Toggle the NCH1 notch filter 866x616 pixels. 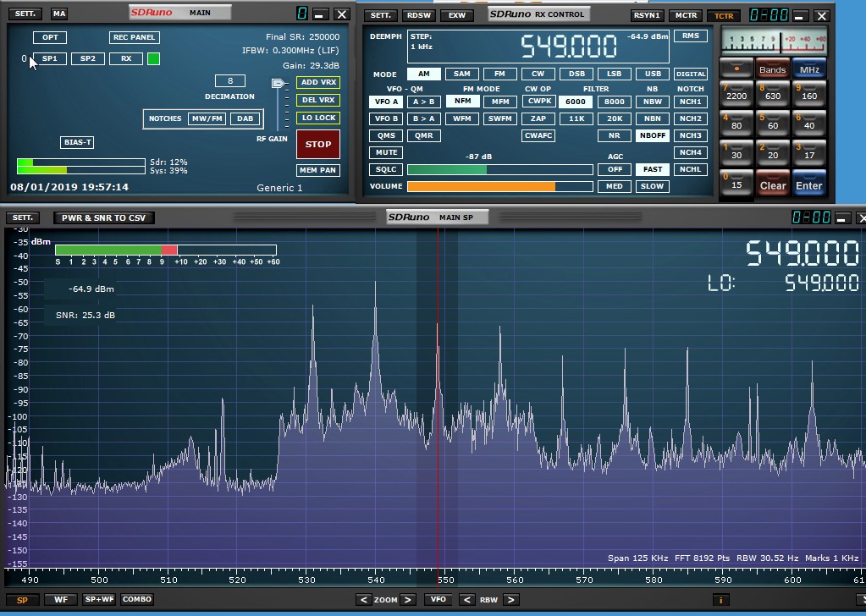691,102
